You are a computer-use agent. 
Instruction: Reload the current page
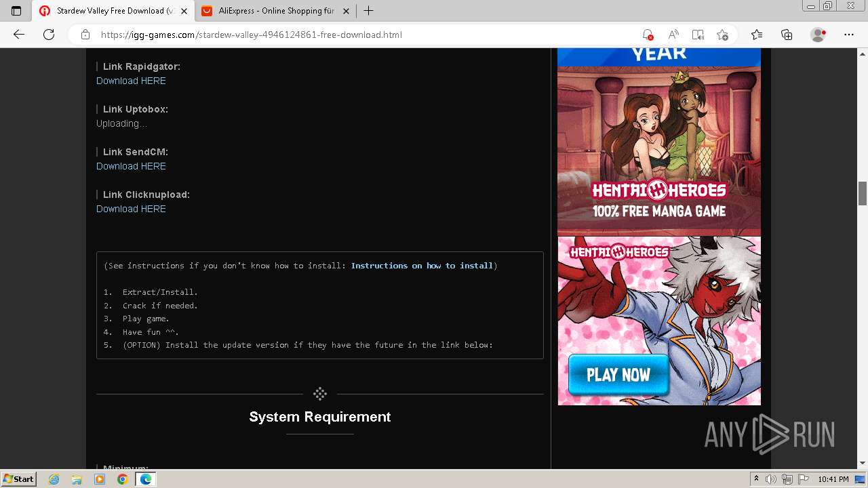click(49, 35)
